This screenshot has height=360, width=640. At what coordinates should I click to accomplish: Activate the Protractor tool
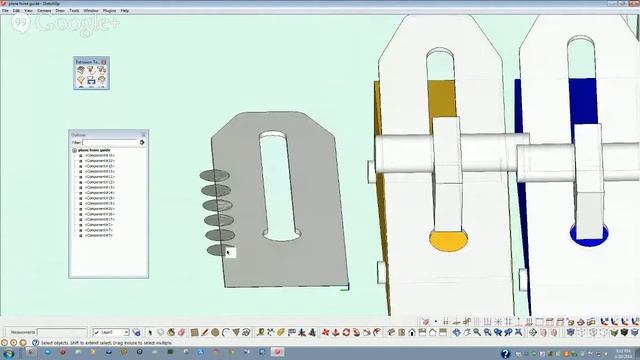pyautogui.click(x=281, y=333)
